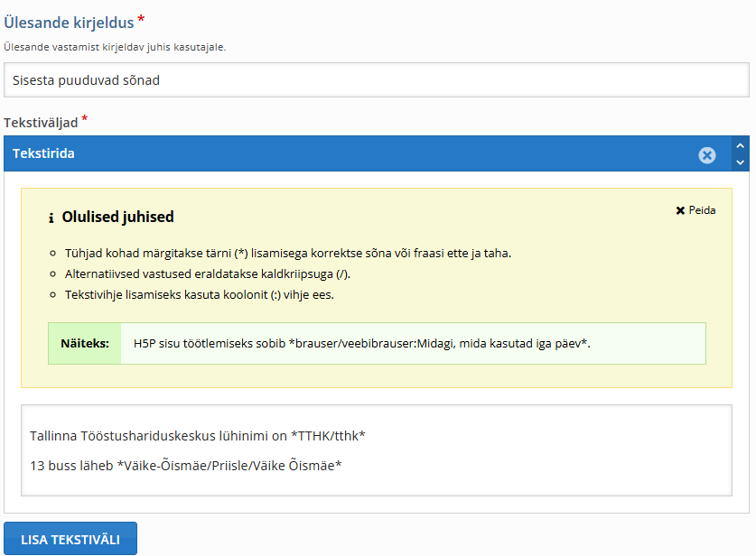Image resolution: width=756 pixels, height=556 pixels.
Task: Click into the Ülesande kirjeldus input field
Action: pos(376,80)
